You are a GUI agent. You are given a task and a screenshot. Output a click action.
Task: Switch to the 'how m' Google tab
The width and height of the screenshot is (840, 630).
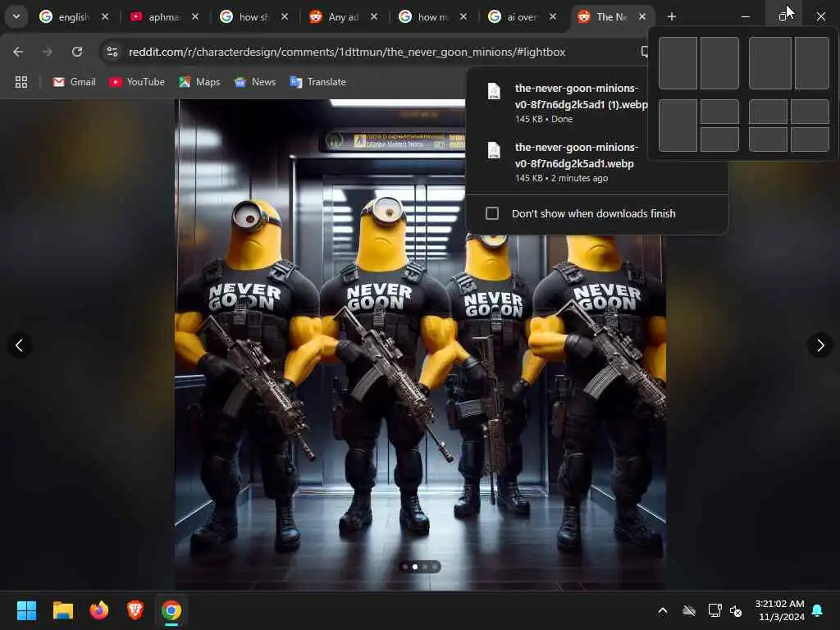424,17
